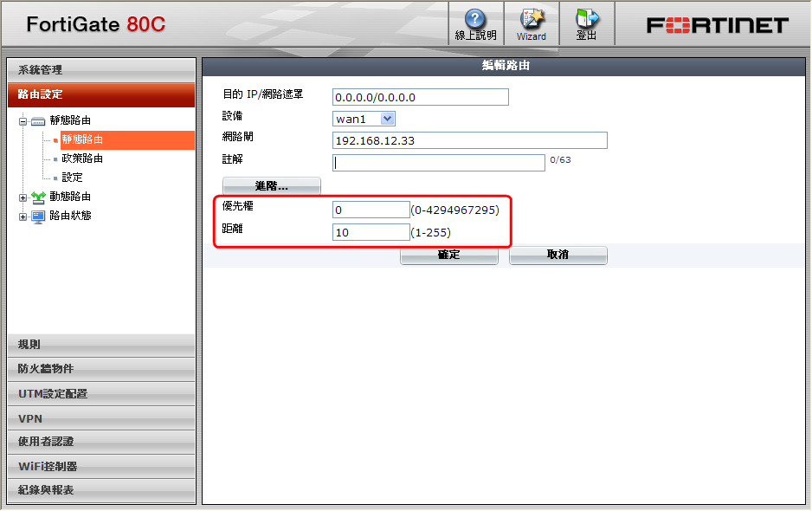Open the WiFi控制器 menu section
The width and height of the screenshot is (812, 511).
pyautogui.click(x=101, y=467)
